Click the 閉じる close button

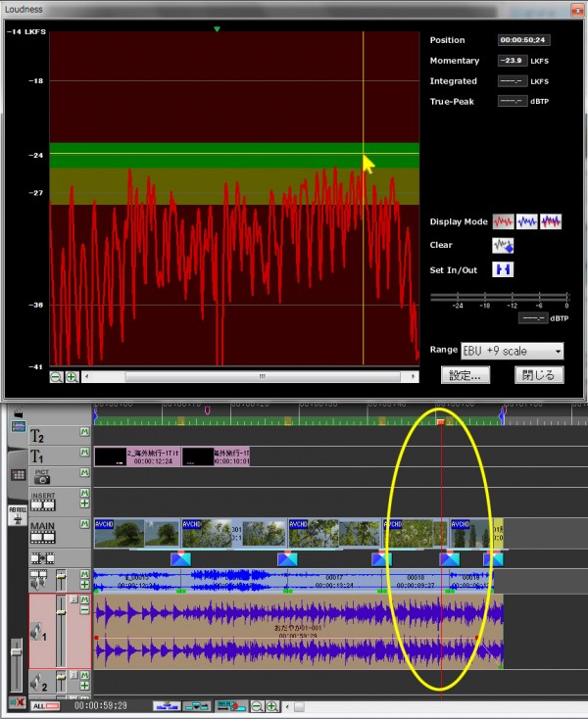tap(539, 375)
